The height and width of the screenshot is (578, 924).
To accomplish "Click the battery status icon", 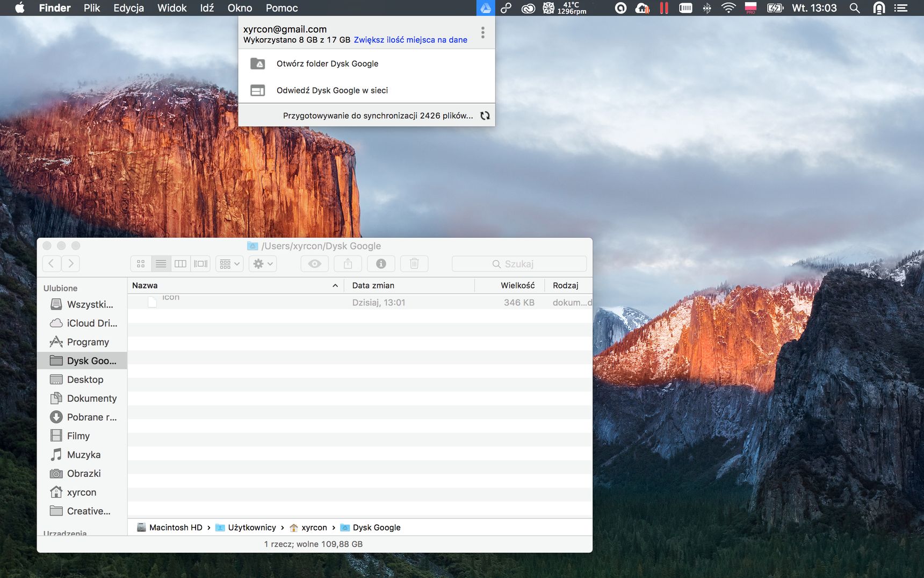I will (x=775, y=8).
